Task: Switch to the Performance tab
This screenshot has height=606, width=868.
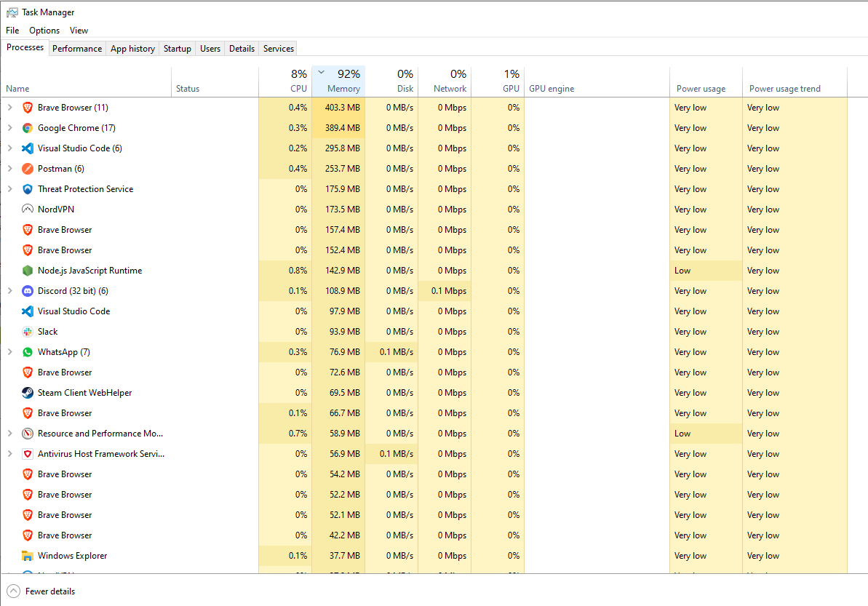Action: coord(77,49)
